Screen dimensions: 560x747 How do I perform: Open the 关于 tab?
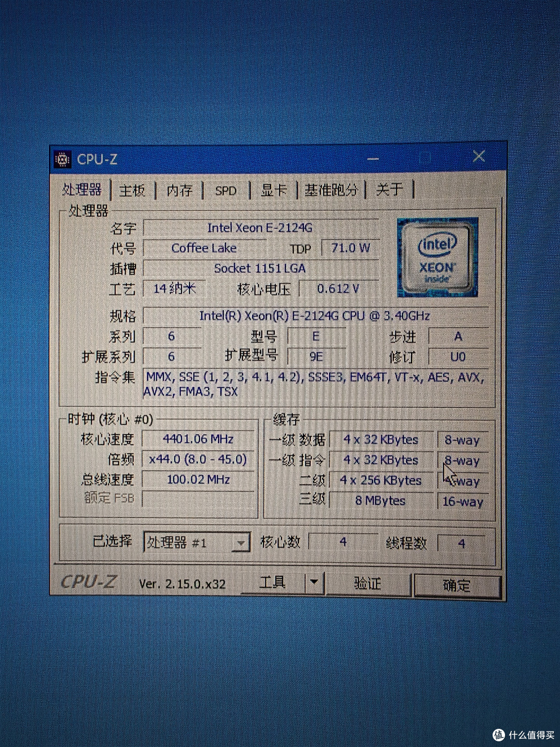click(389, 190)
